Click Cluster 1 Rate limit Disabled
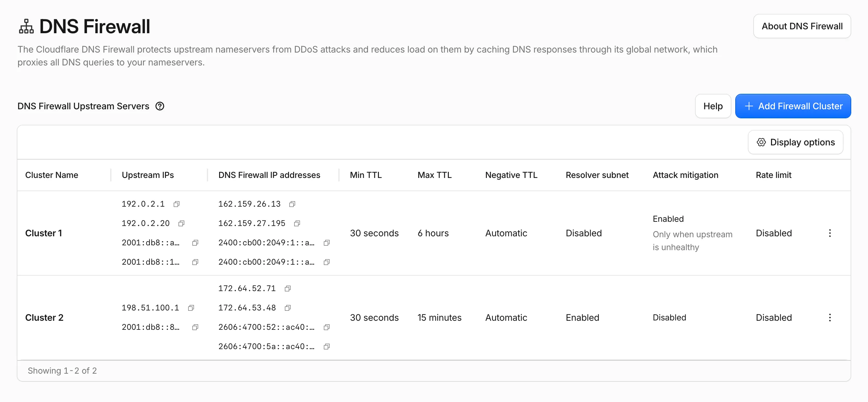 tap(774, 233)
